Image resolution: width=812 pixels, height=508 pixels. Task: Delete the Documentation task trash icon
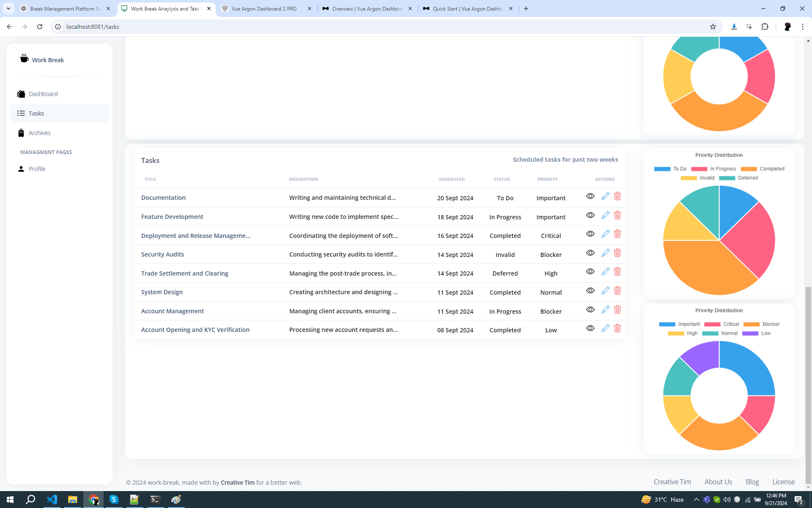pyautogui.click(x=617, y=196)
